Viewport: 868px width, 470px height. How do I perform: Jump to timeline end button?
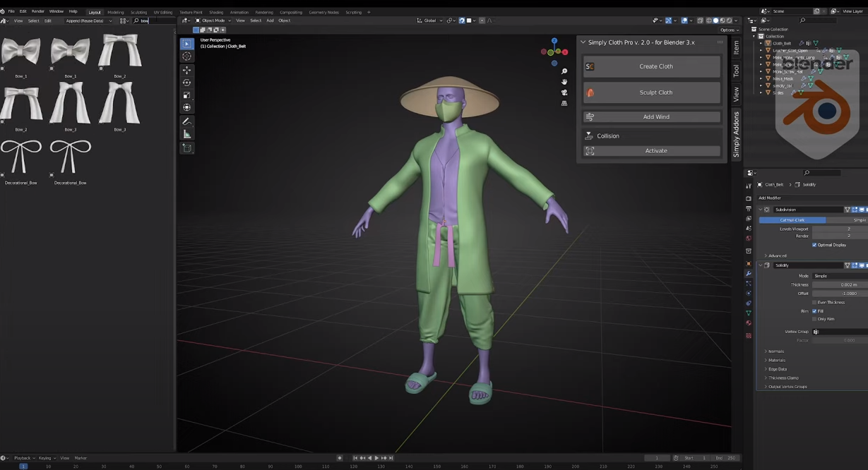391,458
